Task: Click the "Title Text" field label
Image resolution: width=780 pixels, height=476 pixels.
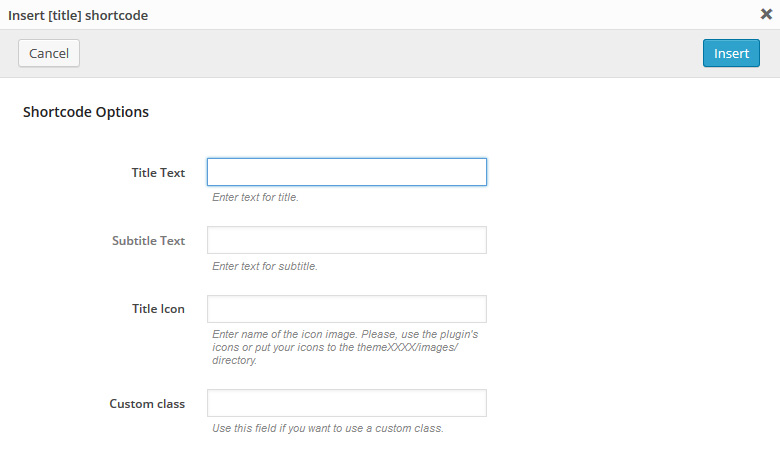Action: [158, 172]
